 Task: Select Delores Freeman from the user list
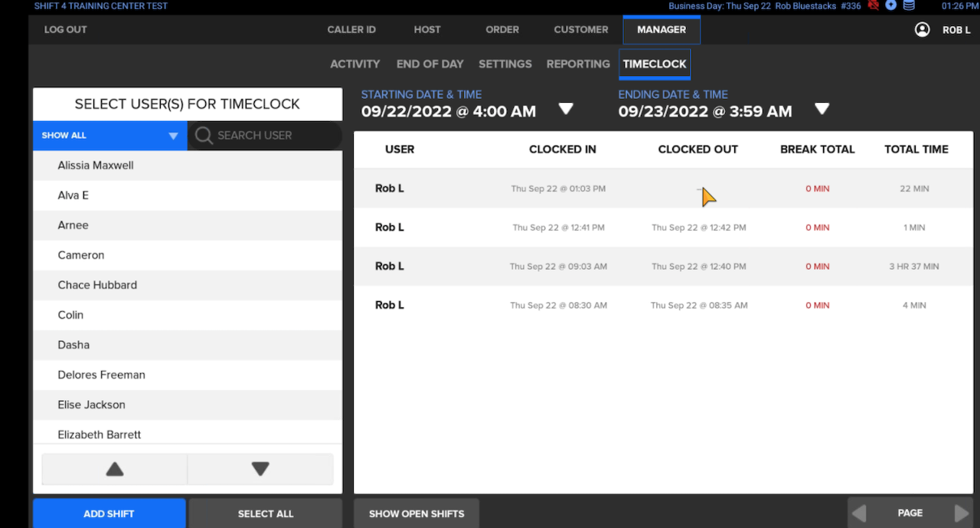pos(100,375)
